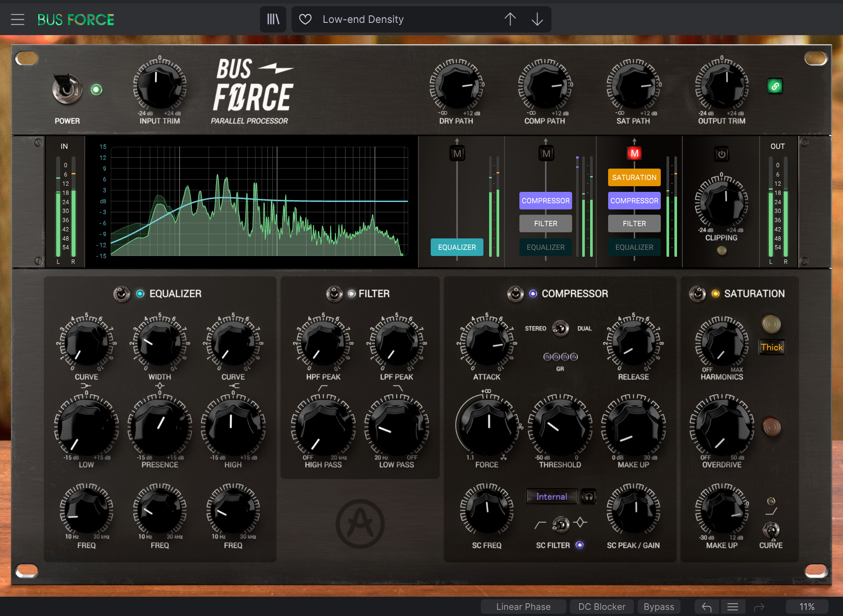
Task: Select the Saturation block in sat path
Action: [634, 177]
